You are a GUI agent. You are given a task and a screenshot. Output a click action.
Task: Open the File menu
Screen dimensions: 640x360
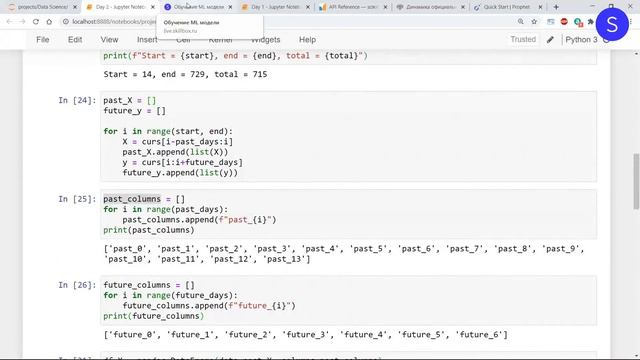pyautogui.click(x=43, y=40)
